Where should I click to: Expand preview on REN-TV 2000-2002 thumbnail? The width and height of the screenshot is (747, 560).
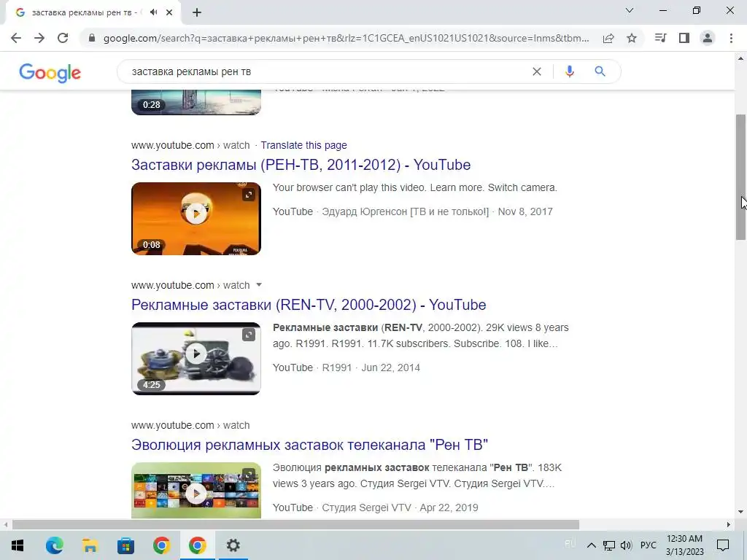point(249,335)
